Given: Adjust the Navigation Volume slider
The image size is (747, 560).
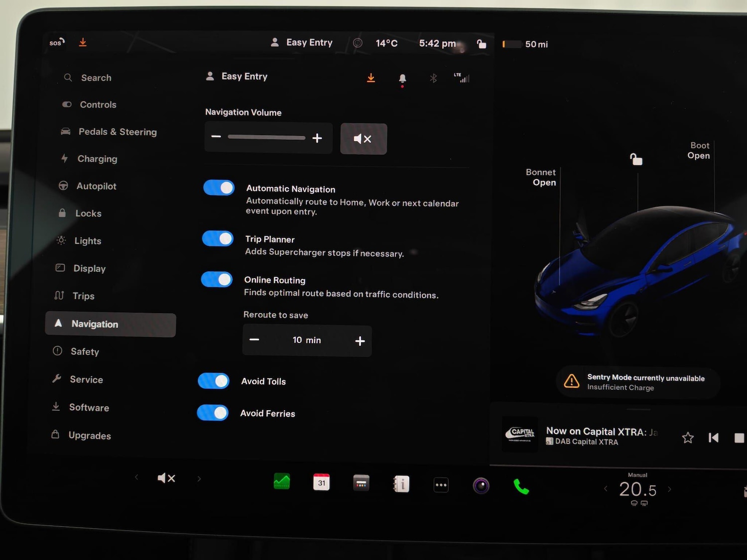Looking at the screenshot, I should [x=266, y=137].
